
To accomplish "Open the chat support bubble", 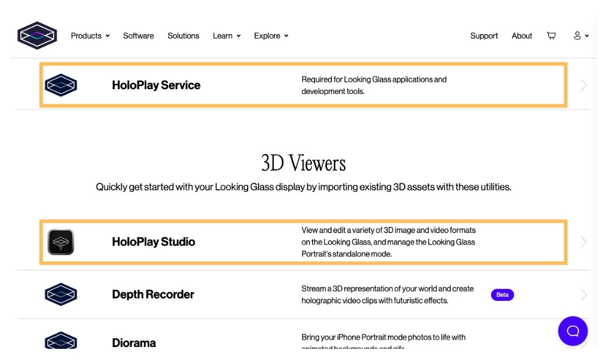I will click(x=573, y=331).
